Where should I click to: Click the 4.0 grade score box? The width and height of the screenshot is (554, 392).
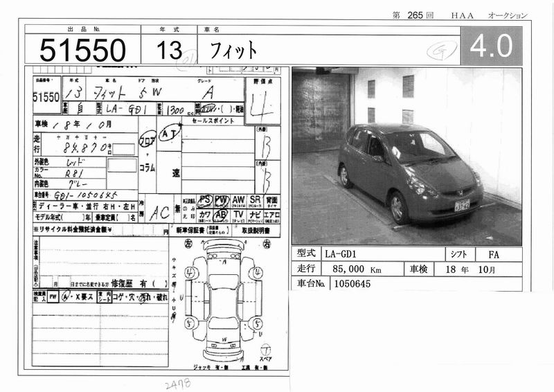tap(491, 46)
